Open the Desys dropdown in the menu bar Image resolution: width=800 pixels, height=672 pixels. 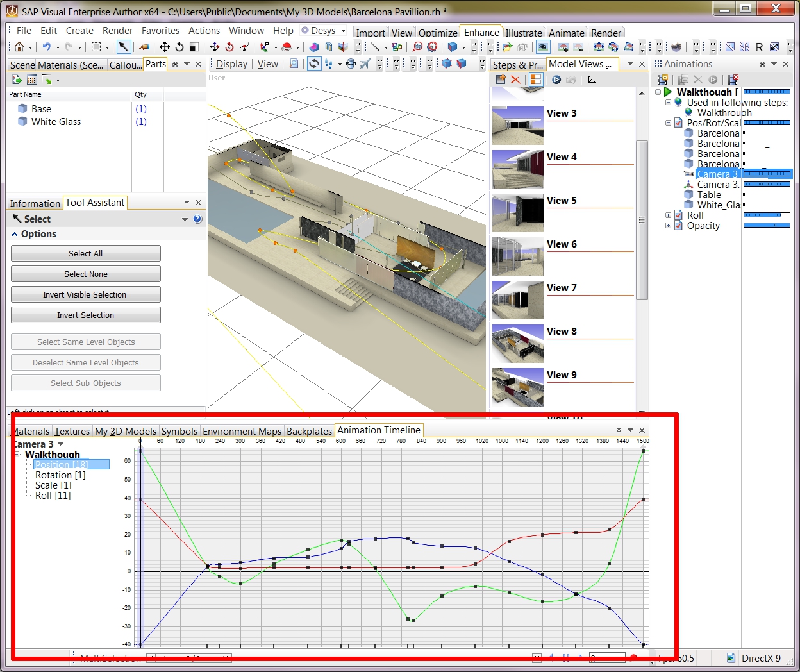click(344, 31)
